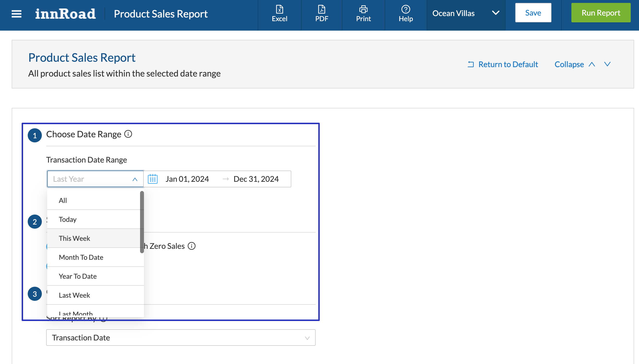Open the Transaction Date sort dropdown
Image resolution: width=639 pixels, height=364 pixels.
click(181, 338)
